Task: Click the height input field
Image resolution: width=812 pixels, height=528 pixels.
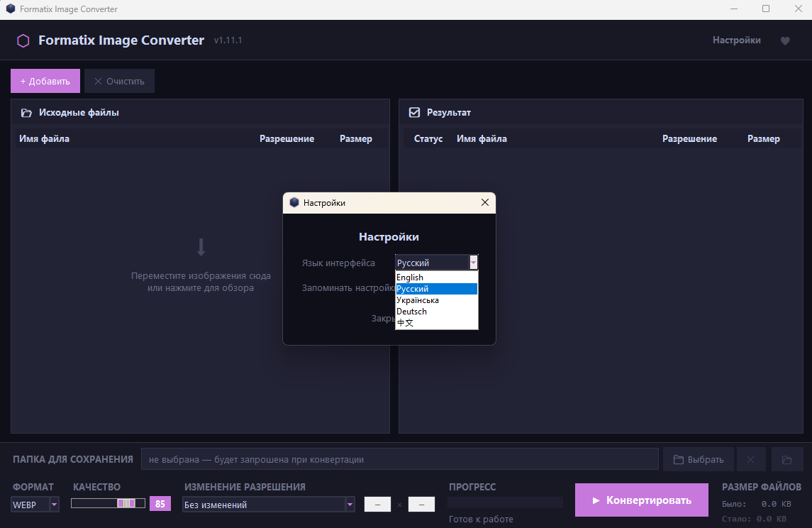Action: point(421,504)
